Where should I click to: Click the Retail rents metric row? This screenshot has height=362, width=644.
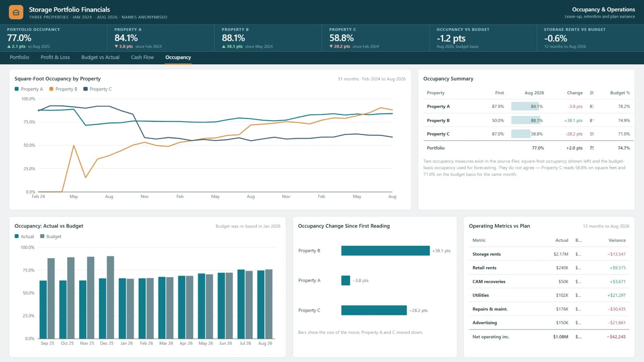(x=549, y=268)
